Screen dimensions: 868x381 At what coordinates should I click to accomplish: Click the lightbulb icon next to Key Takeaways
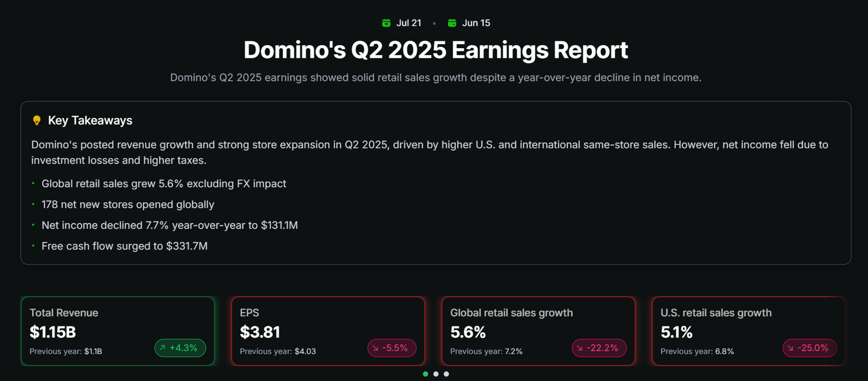[37, 120]
